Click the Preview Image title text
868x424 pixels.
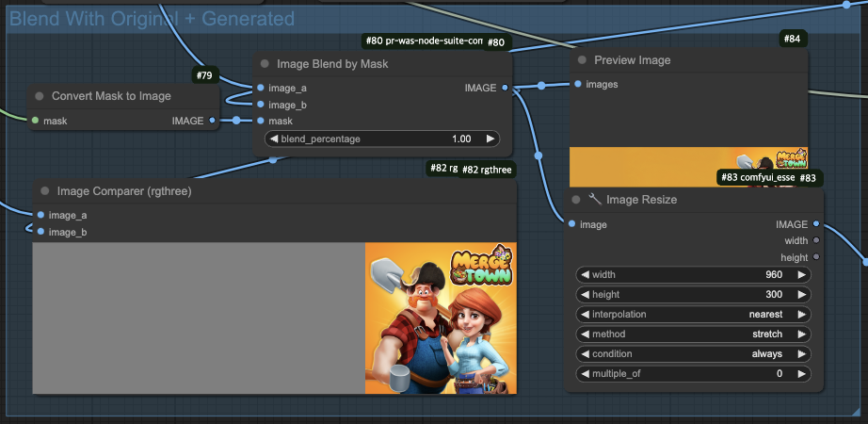point(633,60)
